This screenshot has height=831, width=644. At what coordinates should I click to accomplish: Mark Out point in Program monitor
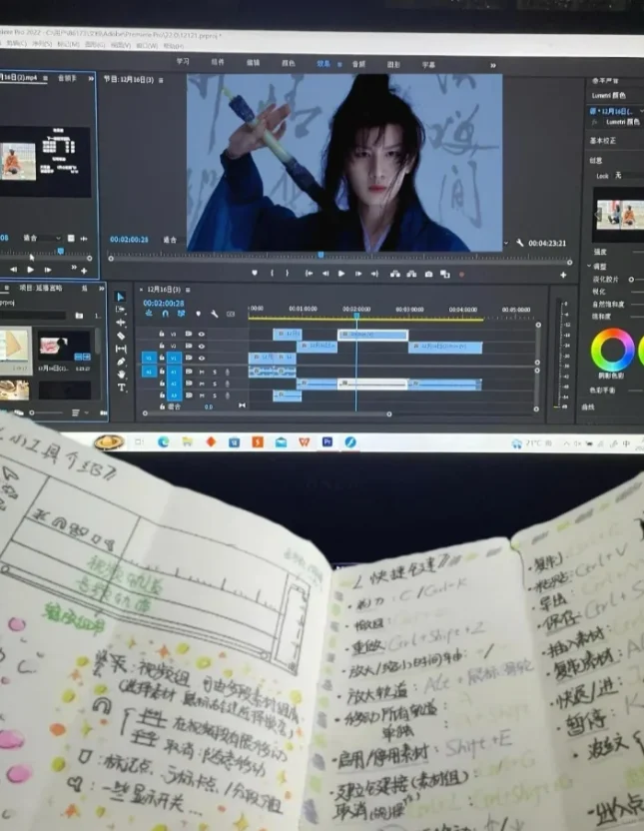pos(288,273)
